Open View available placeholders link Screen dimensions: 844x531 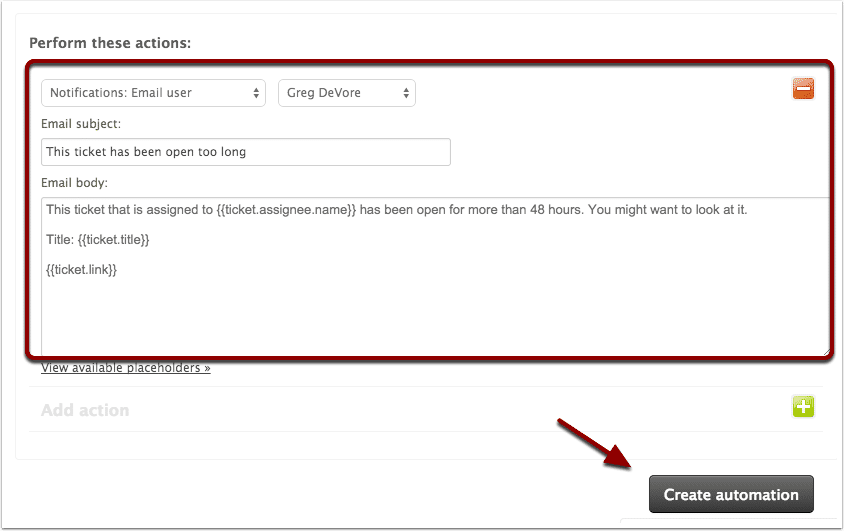(125, 368)
